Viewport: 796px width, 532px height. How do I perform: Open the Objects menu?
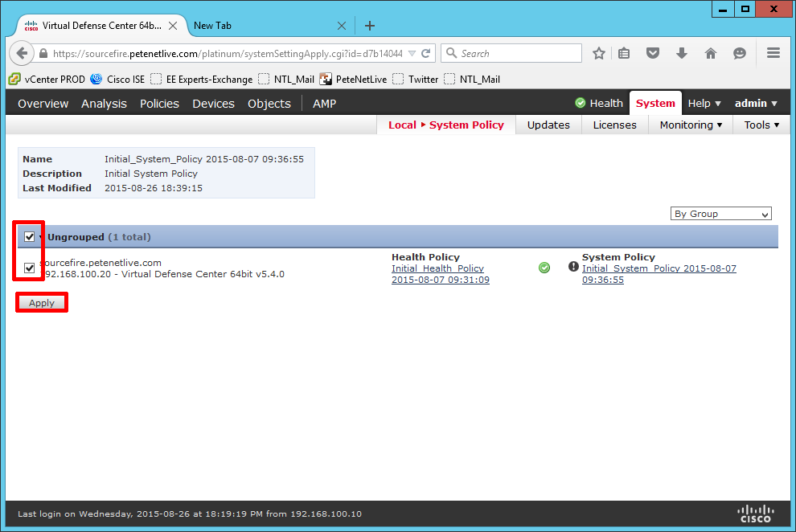pos(269,104)
